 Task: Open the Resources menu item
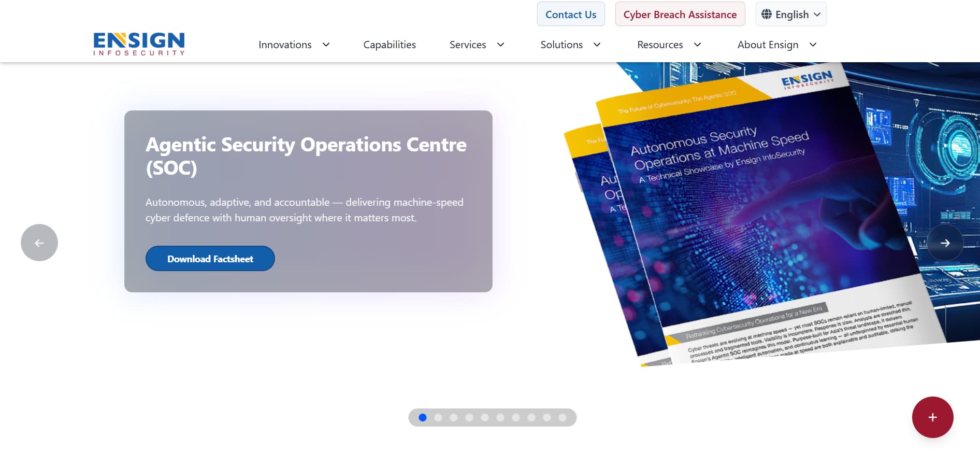660,45
